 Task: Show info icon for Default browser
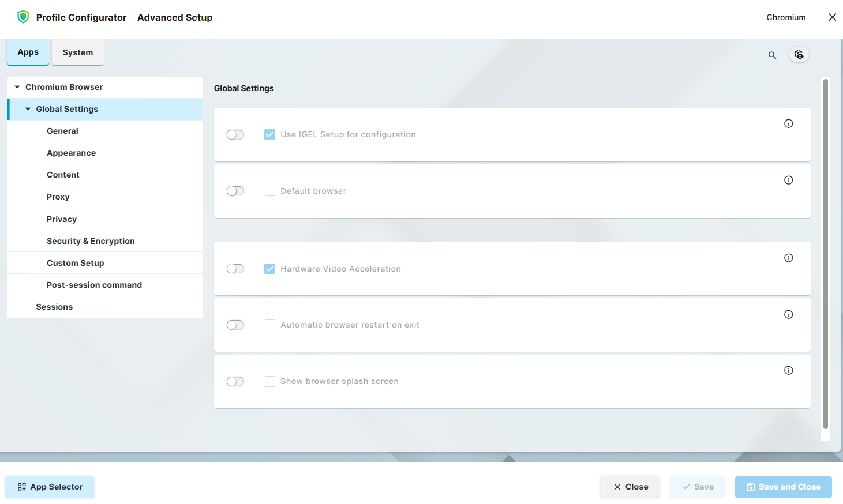788,180
